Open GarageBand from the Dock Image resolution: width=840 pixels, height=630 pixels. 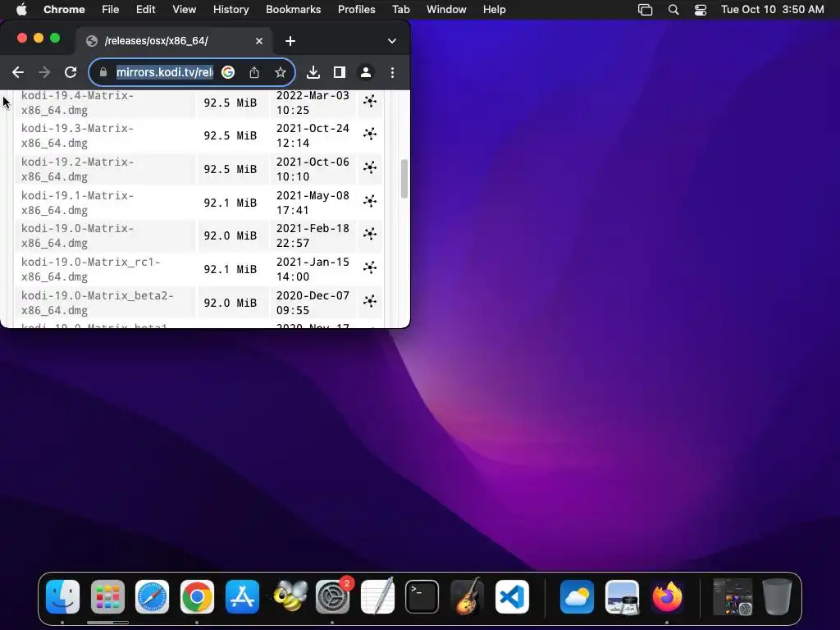pyautogui.click(x=467, y=597)
